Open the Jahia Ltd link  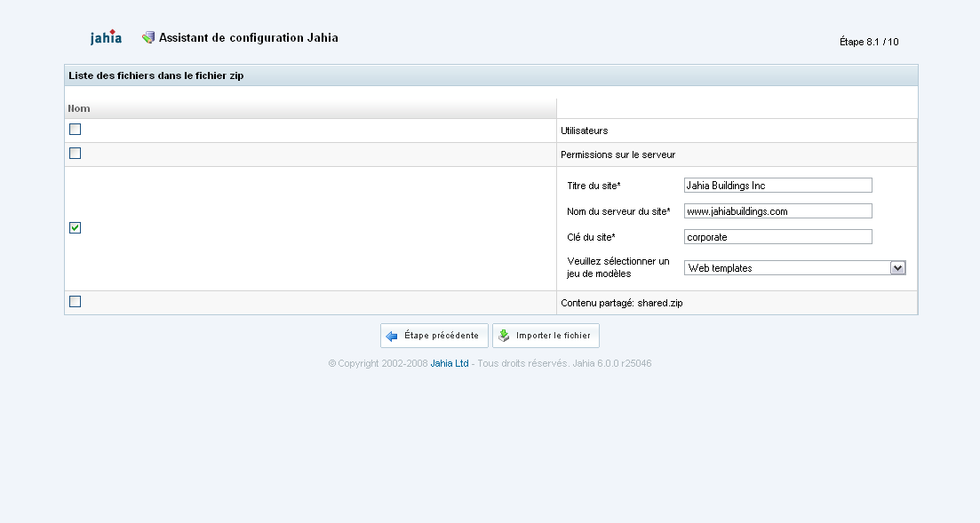pos(450,363)
